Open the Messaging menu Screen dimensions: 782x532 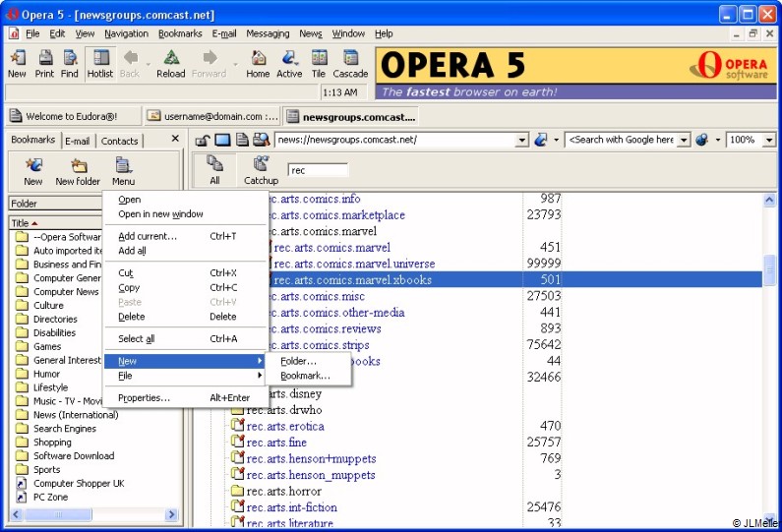(268, 33)
